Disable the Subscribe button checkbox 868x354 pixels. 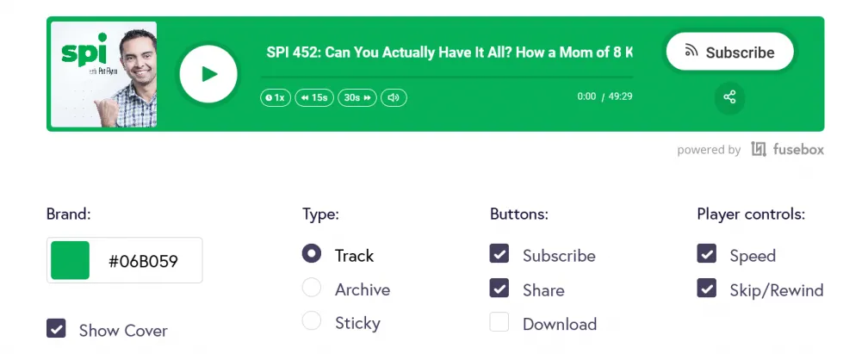(499, 254)
